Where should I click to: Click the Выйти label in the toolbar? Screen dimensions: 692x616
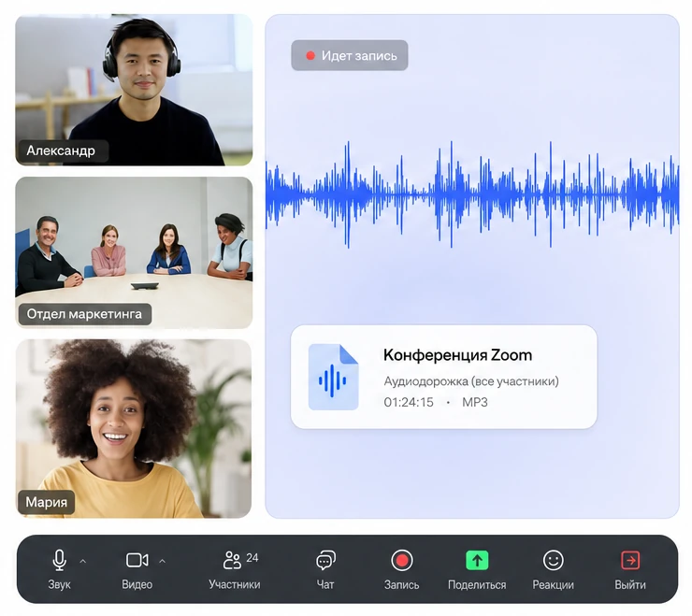pyautogui.click(x=630, y=585)
